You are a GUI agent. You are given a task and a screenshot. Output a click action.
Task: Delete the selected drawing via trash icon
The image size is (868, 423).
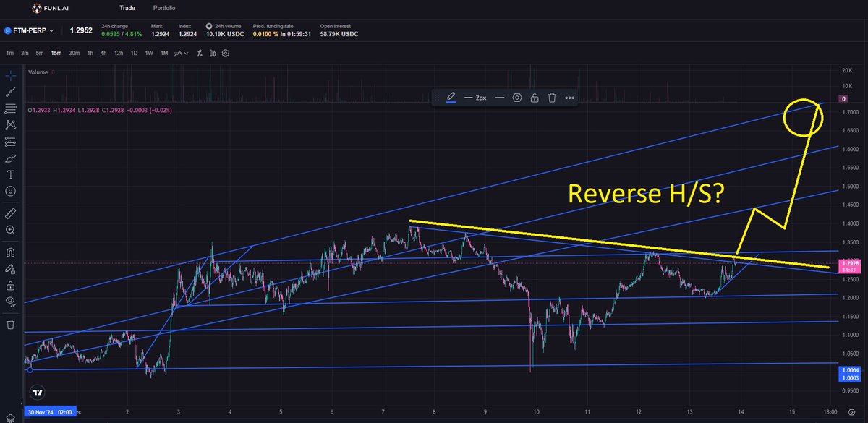[552, 97]
